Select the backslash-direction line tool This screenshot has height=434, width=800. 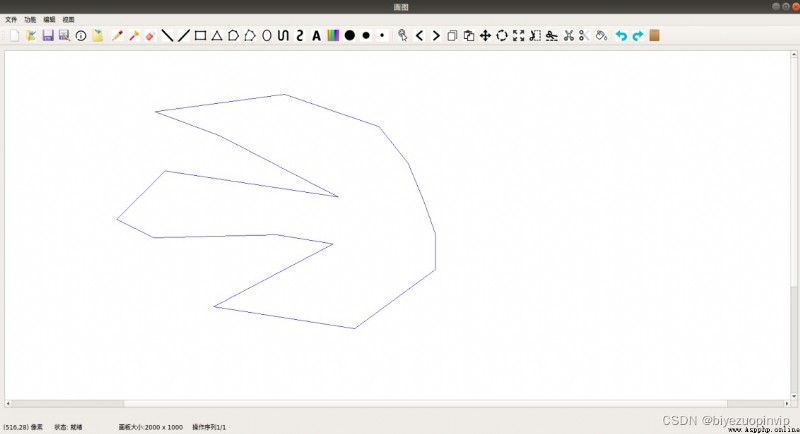click(167, 36)
